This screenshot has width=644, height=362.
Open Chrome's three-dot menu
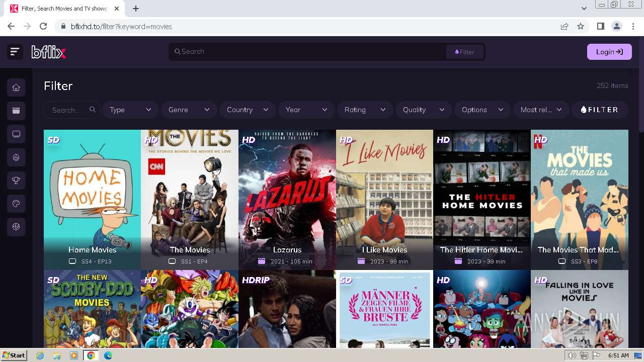point(632,26)
